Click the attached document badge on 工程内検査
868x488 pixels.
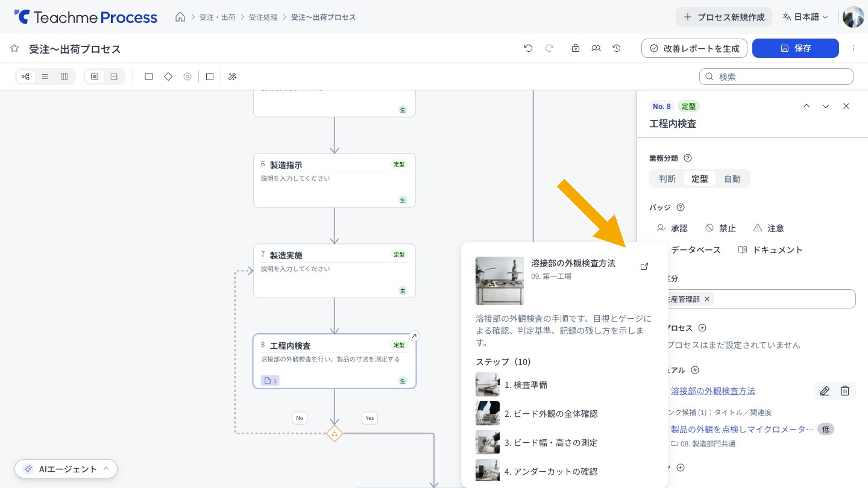click(270, 381)
